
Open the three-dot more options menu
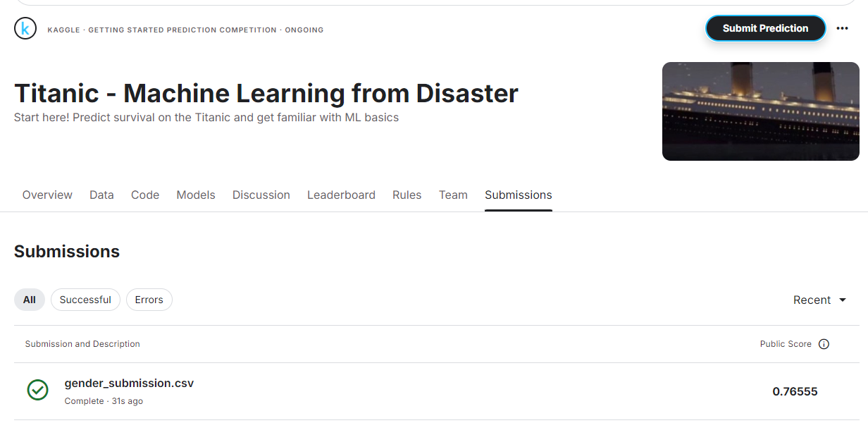[843, 28]
